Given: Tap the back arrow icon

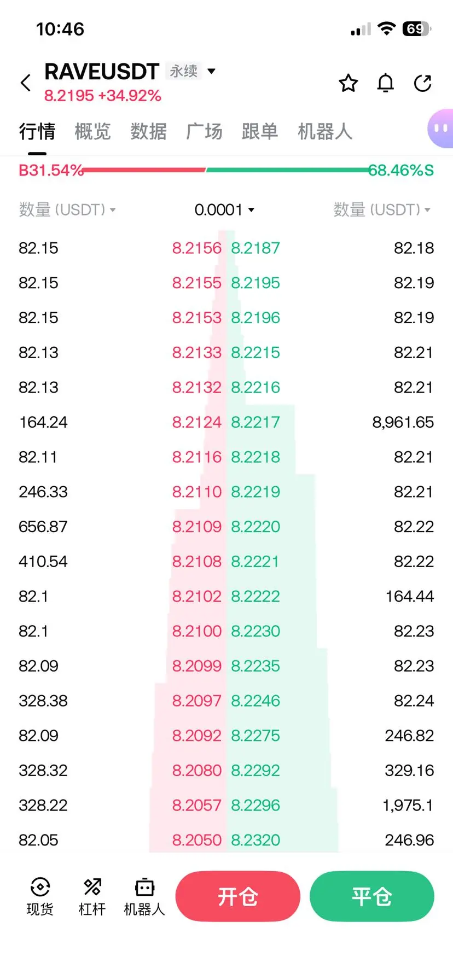Looking at the screenshot, I should pos(26,83).
